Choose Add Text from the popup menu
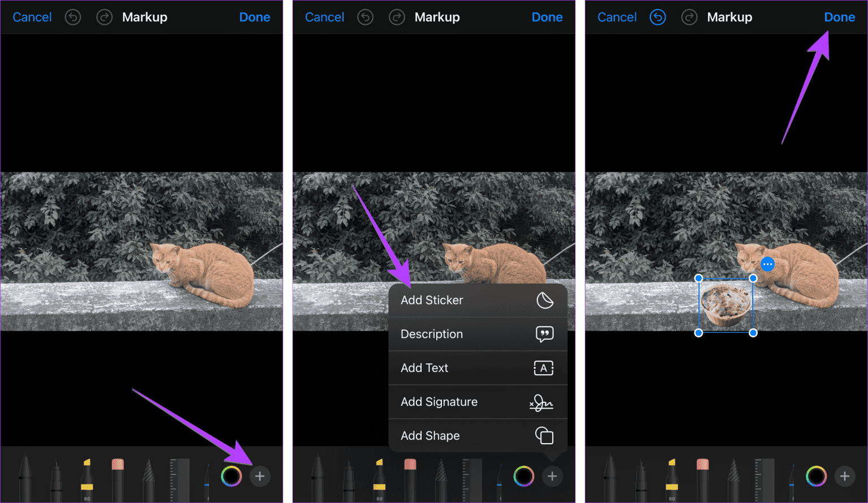Image resolution: width=868 pixels, height=503 pixels. pyautogui.click(x=478, y=368)
